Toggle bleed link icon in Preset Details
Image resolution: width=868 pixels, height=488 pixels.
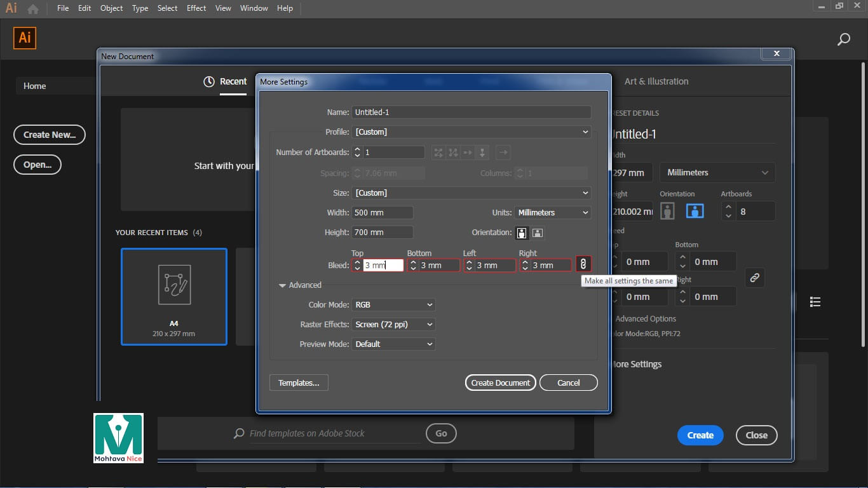tap(754, 278)
